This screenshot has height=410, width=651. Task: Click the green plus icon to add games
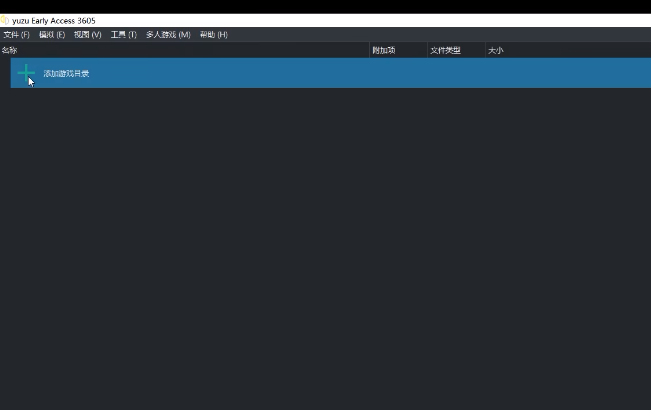(25, 73)
